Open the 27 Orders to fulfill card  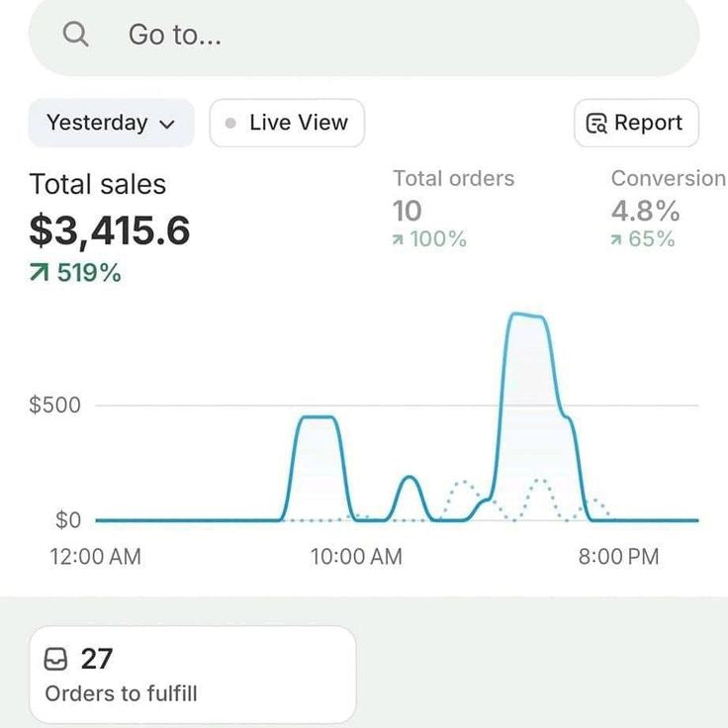(192, 675)
